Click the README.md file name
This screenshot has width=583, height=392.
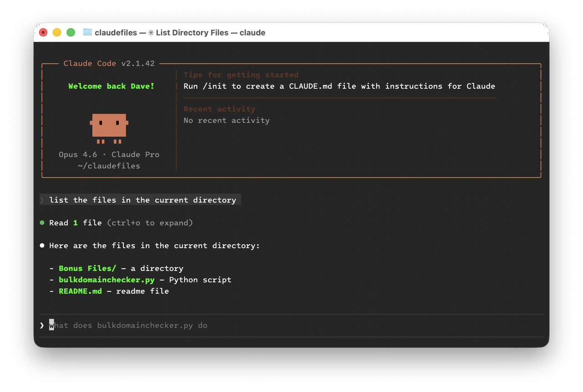(80, 291)
